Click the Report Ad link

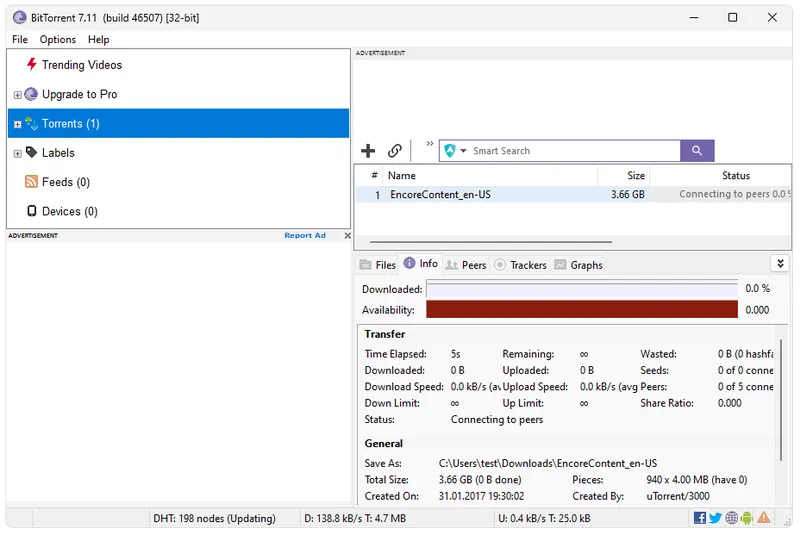pyautogui.click(x=305, y=235)
